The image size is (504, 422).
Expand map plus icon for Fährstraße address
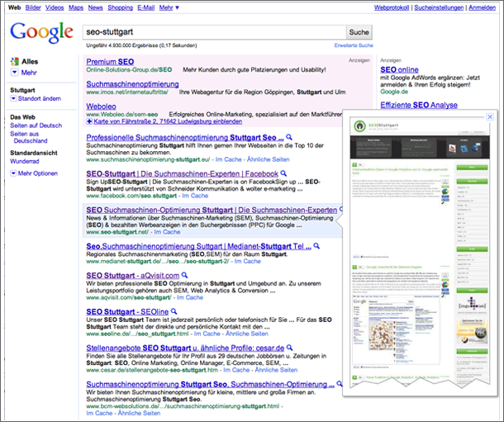(x=89, y=121)
